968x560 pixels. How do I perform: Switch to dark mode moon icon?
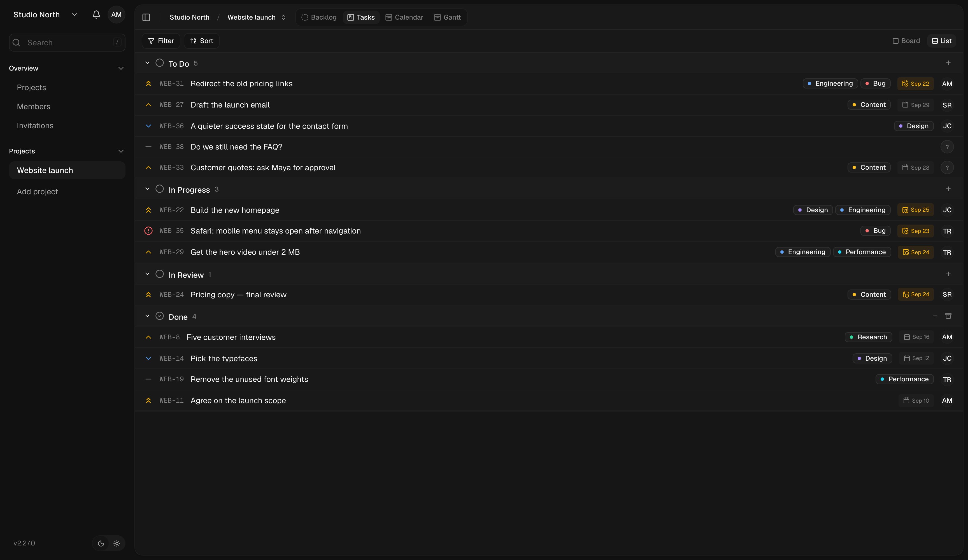(x=101, y=543)
